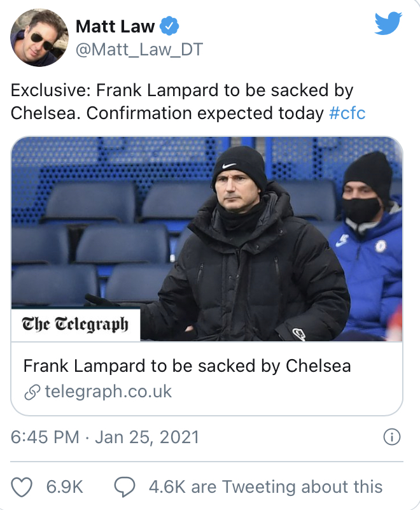This screenshot has width=420, height=510.
Task: Click the chain link icon
Action: coord(32,392)
